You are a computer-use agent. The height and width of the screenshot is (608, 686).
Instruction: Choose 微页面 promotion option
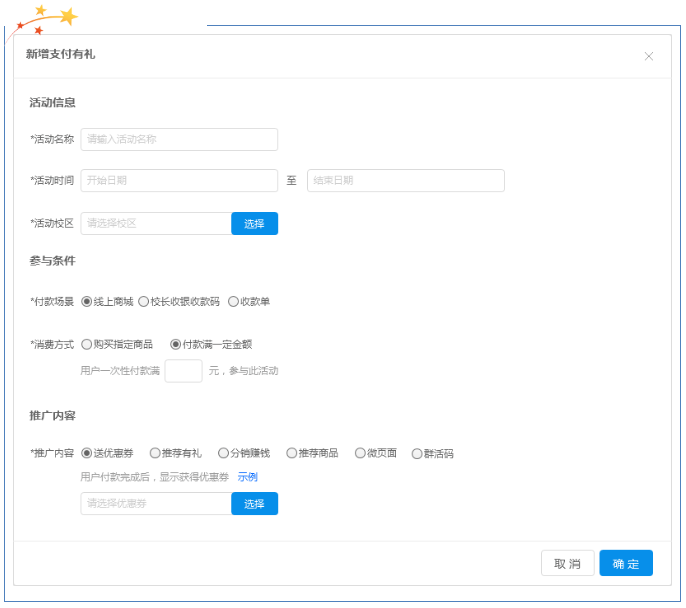[360, 453]
